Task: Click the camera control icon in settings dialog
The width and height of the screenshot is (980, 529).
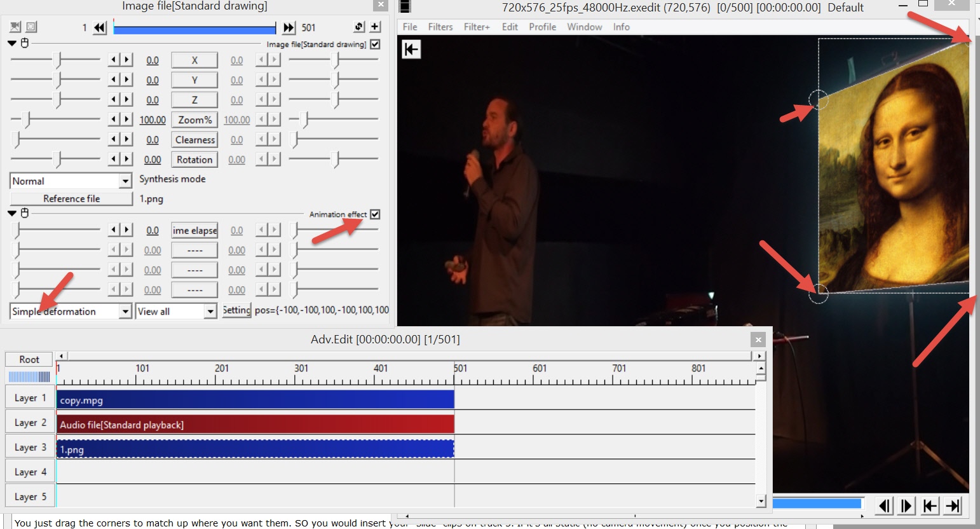Action: tap(15, 27)
